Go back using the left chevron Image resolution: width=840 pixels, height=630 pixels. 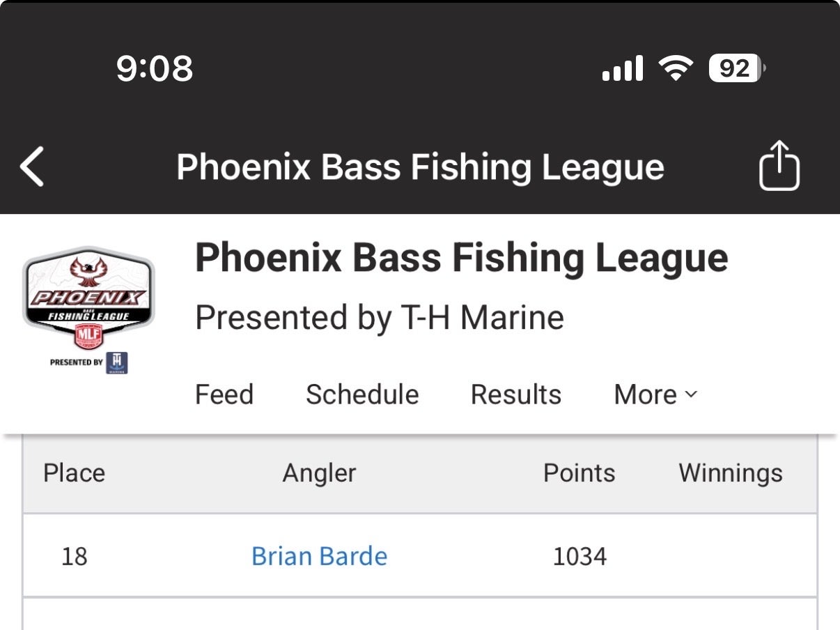[32, 167]
